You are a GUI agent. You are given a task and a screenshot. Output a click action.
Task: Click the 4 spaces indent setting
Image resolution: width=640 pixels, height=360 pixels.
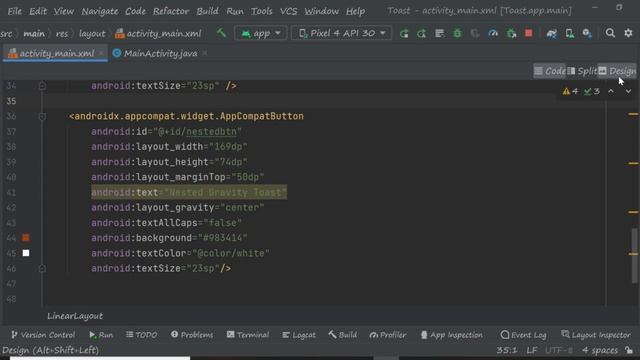coord(600,350)
